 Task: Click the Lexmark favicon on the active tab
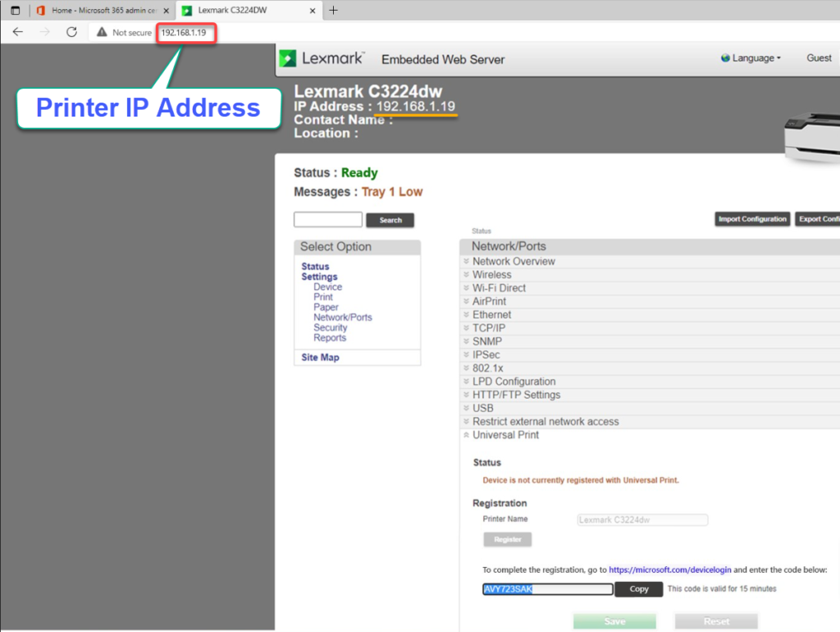pos(187,11)
